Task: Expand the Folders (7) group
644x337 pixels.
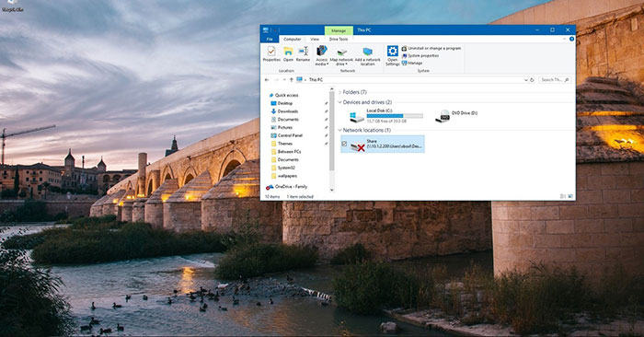Action: [x=339, y=92]
